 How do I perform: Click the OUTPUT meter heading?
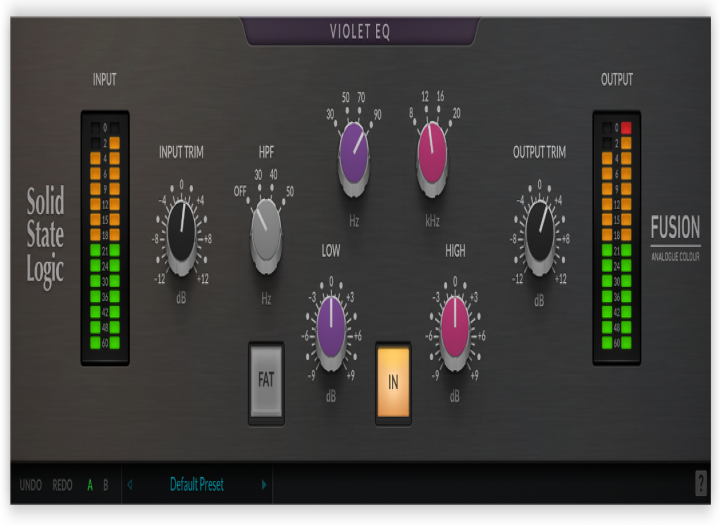617,79
